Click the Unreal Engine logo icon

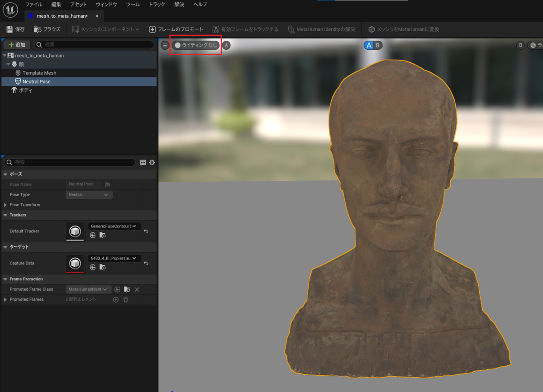pyautogui.click(x=10, y=9)
